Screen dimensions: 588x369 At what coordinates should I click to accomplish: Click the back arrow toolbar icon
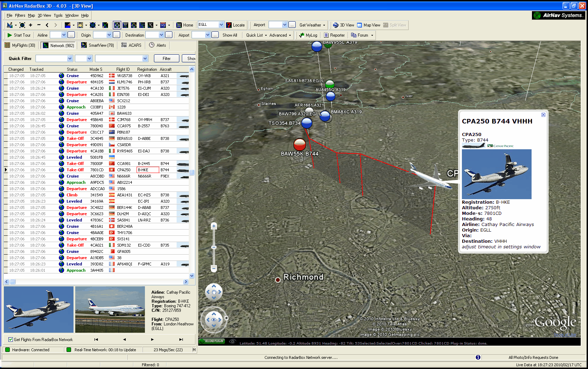[x=47, y=25]
